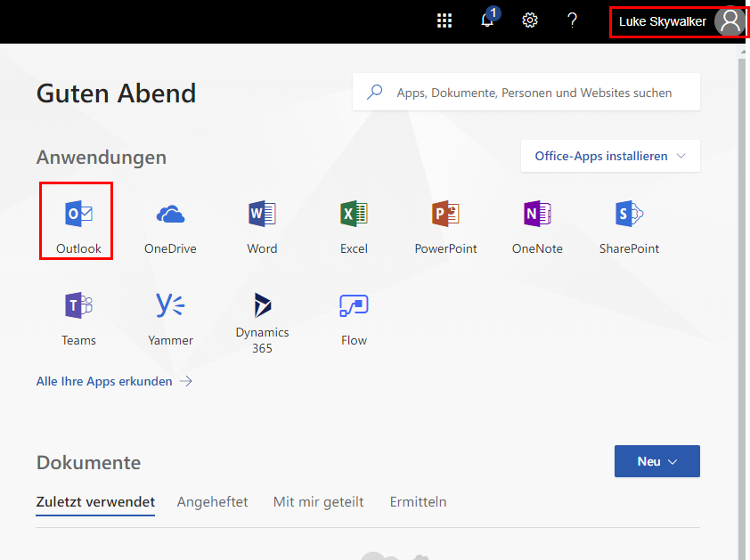Open Microsoft Teams
Screen dimensions: 750x560
tap(78, 318)
